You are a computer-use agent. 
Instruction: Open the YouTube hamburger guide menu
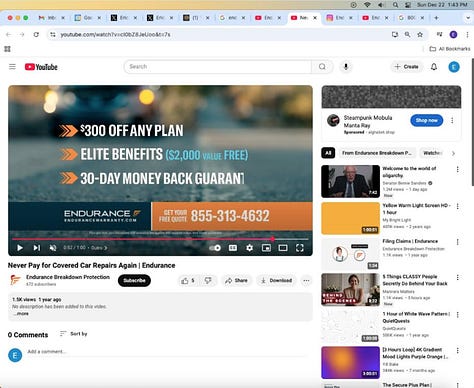pos(12,67)
